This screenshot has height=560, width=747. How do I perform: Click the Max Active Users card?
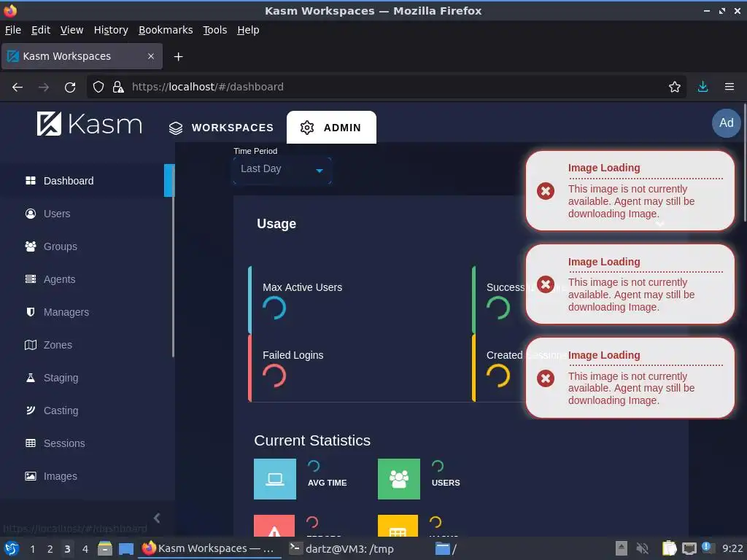coord(360,300)
